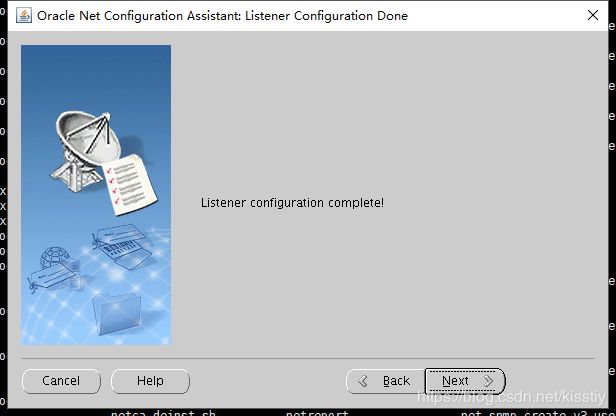616x416 pixels.
Task: Close the Oracle Net Configuration Assistant window
Action: click(592, 15)
